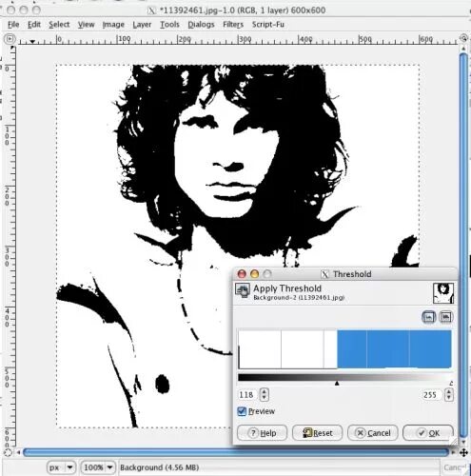Click the black low-threshold slider marker
The height and width of the screenshot is (476, 471).
pos(337,384)
